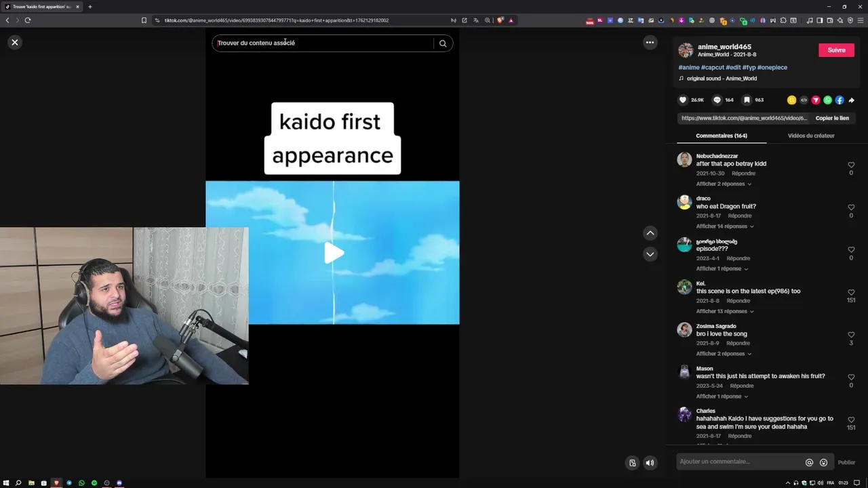868x488 pixels.
Task: Like Nebuchadnezzar's comment with the heart
Action: [x=851, y=165]
